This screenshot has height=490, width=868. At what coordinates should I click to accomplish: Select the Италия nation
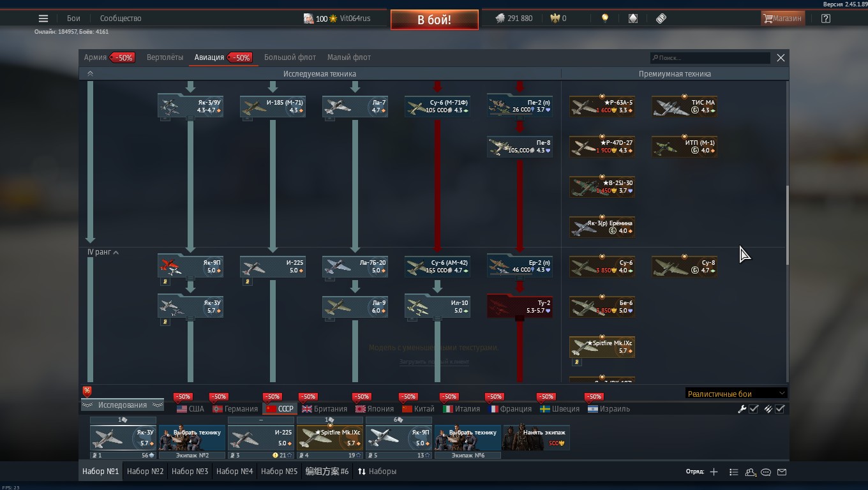[461, 409]
